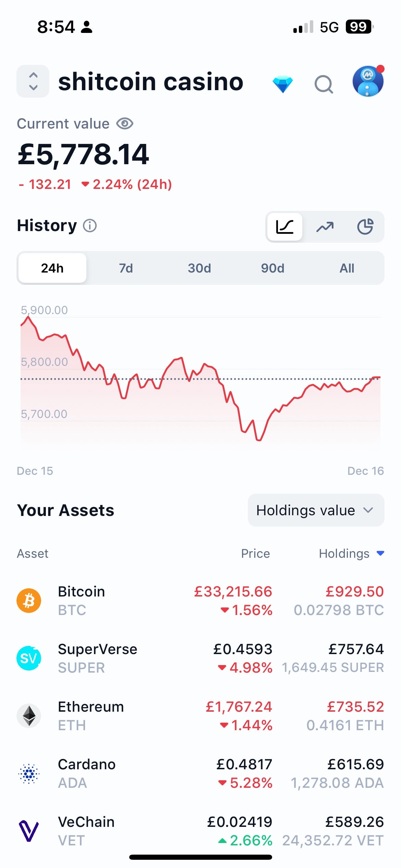Tap the lowest dip on the history chart
This screenshot has width=401, height=868.
click(x=258, y=440)
